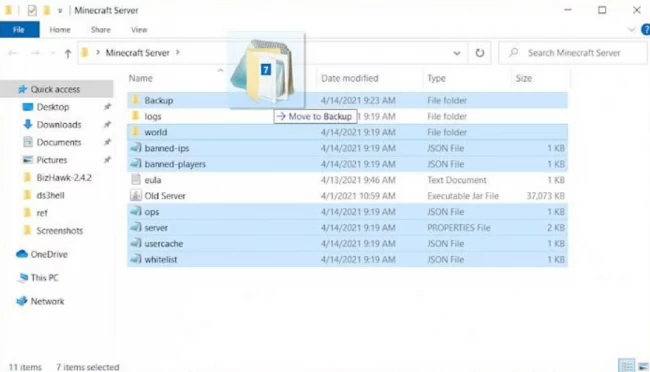
Task: Select the file name 'eula'
Action: [x=153, y=180]
